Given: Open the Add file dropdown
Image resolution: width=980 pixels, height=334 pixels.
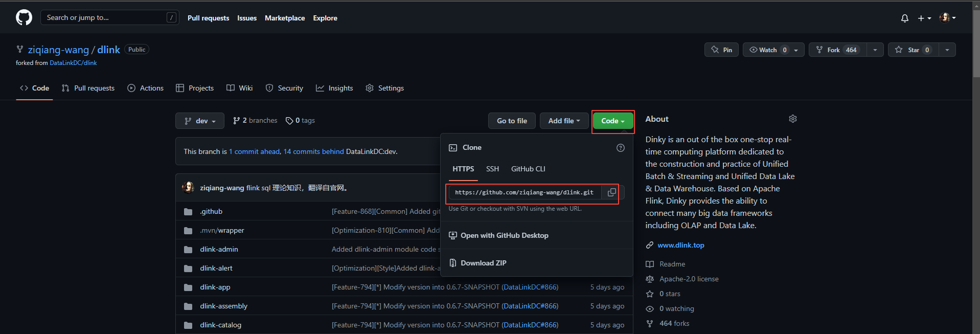Looking at the screenshot, I should coord(564,121).
